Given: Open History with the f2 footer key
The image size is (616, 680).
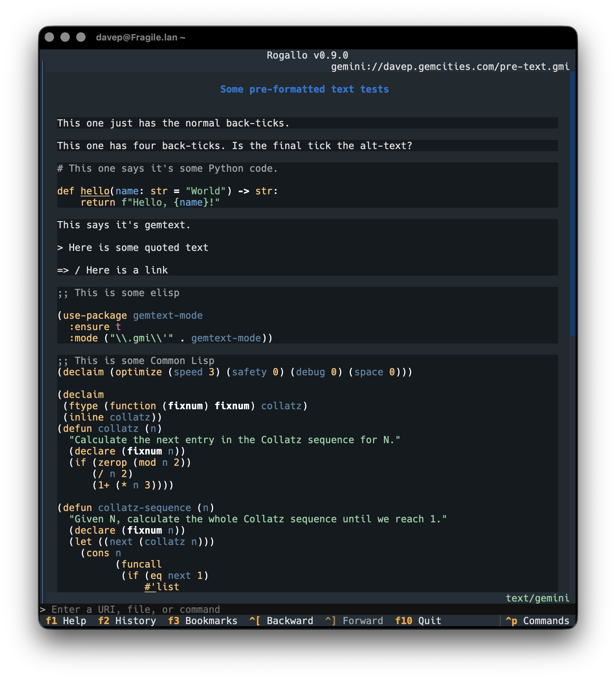Looking at the screenshot, I should pos(127,621).
